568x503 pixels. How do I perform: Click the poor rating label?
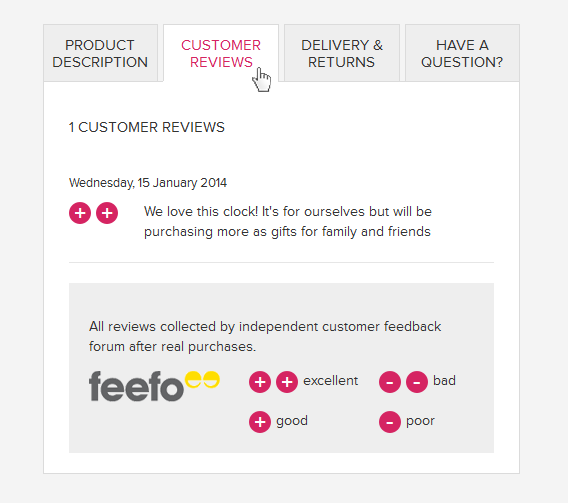point(420,421)
